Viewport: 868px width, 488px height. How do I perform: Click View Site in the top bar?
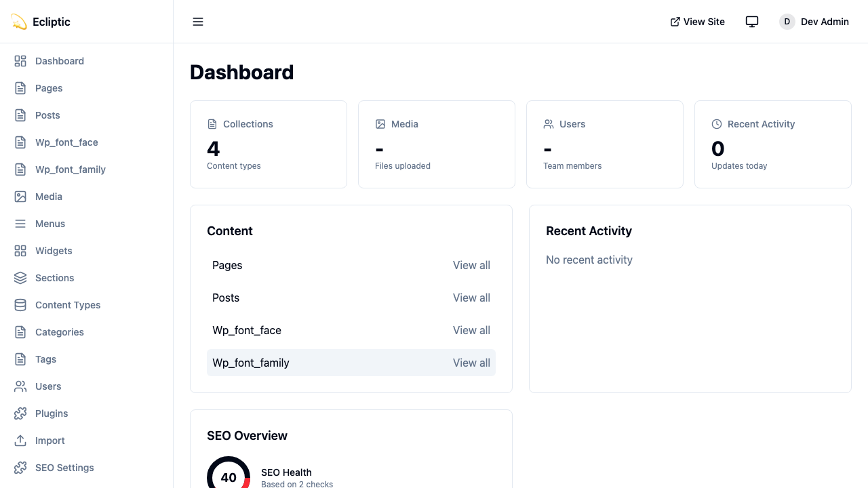(x=697, y=21)
